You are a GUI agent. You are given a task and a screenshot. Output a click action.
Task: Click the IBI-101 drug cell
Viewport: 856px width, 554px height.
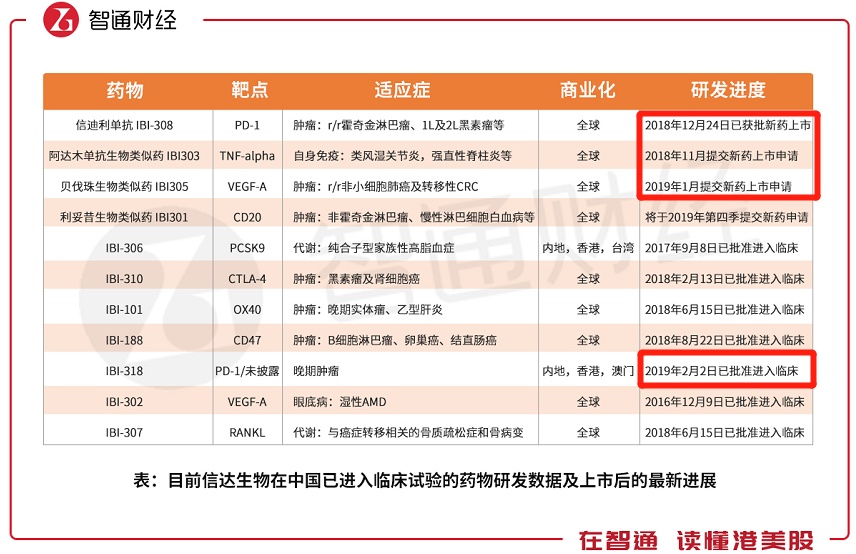point(124,309)
